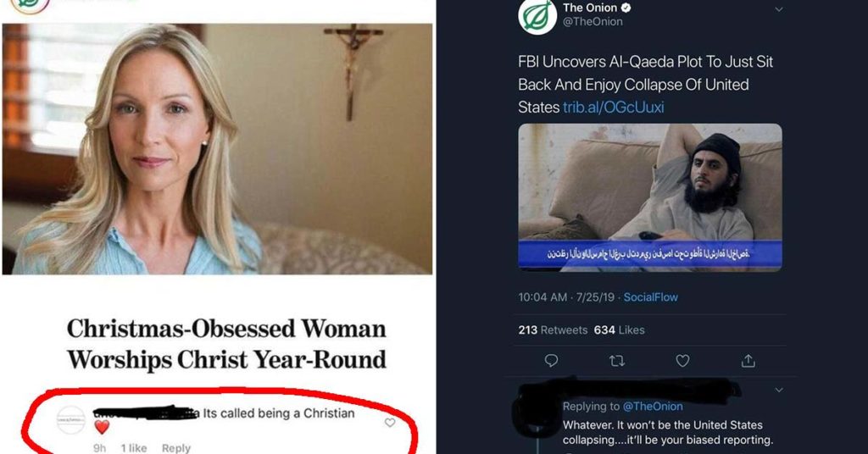View the 213 Retweets list

point(553,330)
